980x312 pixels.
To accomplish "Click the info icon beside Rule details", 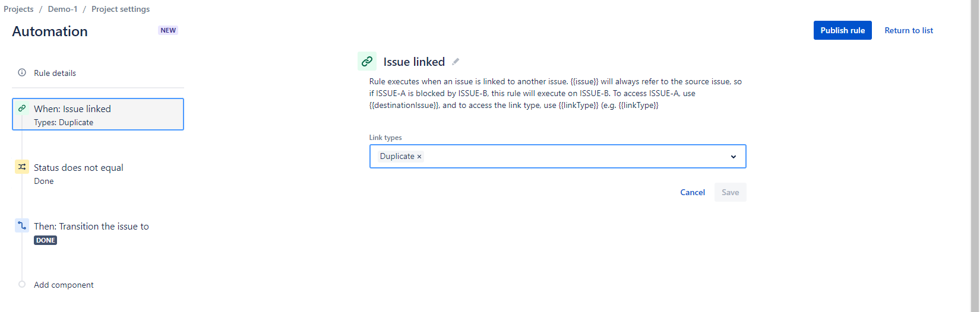I will click(22, 73).
